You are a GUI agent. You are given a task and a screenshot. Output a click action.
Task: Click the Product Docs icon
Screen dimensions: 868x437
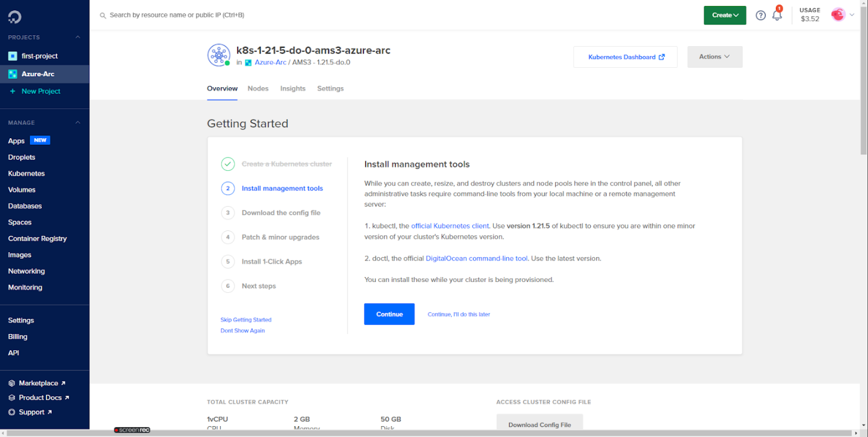[x=12, y=398]
